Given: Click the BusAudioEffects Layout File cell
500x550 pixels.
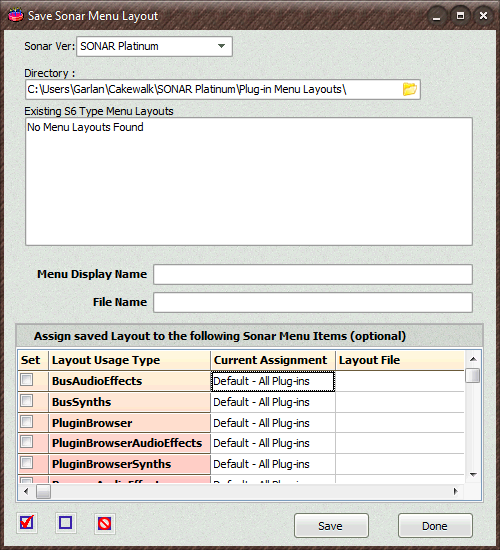Looking at the screenshot, I should click(400, 381).
